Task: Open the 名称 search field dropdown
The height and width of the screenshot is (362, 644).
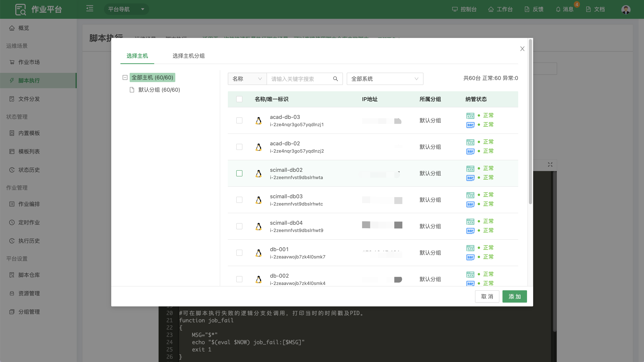Action: [x=247, y=79]
